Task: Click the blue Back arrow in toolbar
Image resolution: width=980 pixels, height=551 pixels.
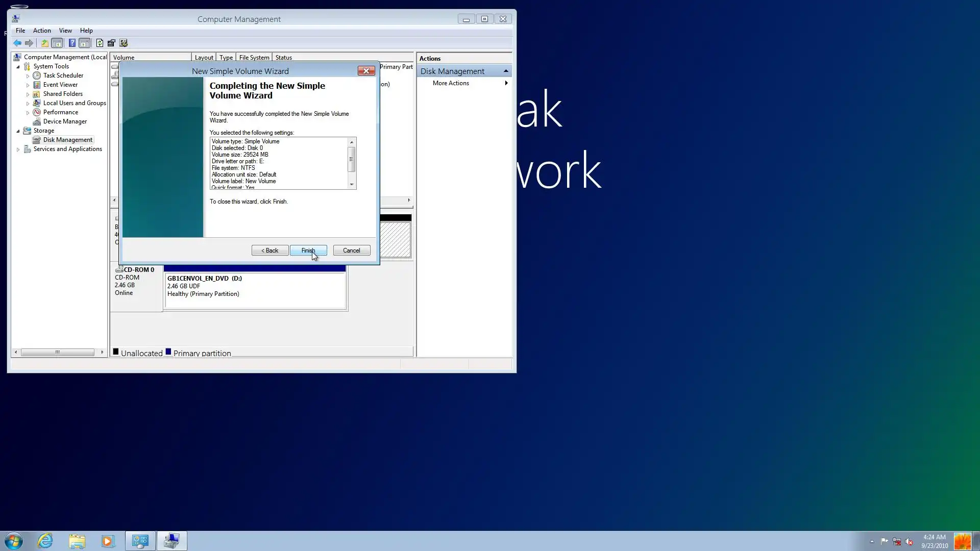Action: point(17,43)
